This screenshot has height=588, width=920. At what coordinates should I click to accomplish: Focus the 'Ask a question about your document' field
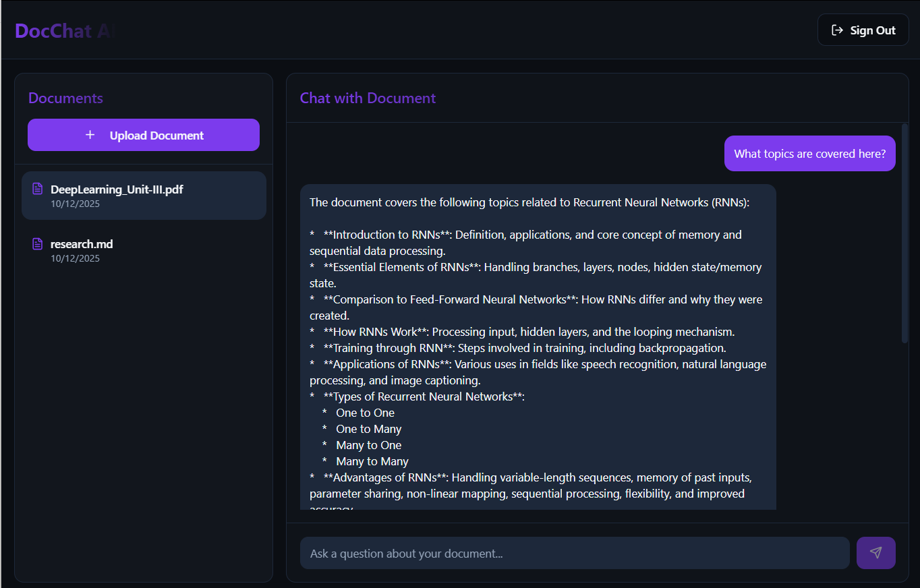pos(575,553)
